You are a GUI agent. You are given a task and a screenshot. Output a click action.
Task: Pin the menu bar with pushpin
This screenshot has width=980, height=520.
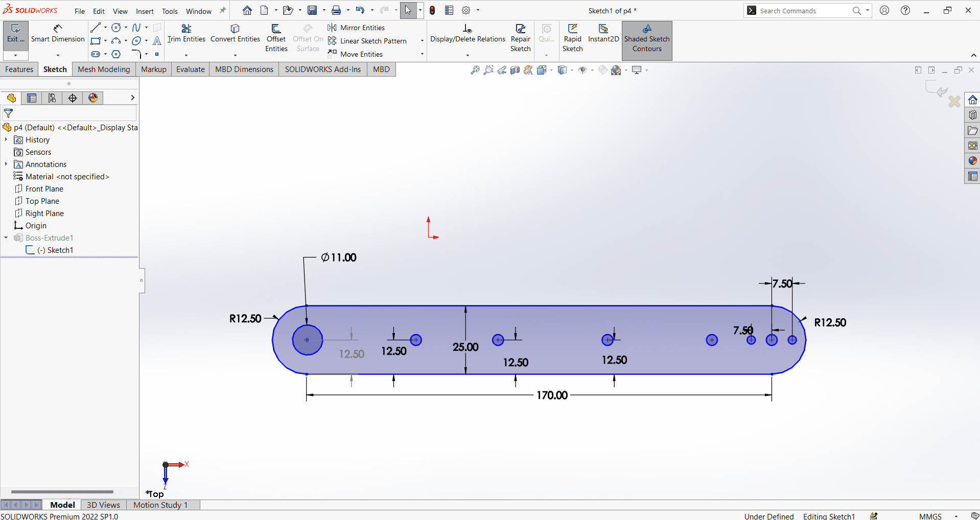[x=222, y=11]
